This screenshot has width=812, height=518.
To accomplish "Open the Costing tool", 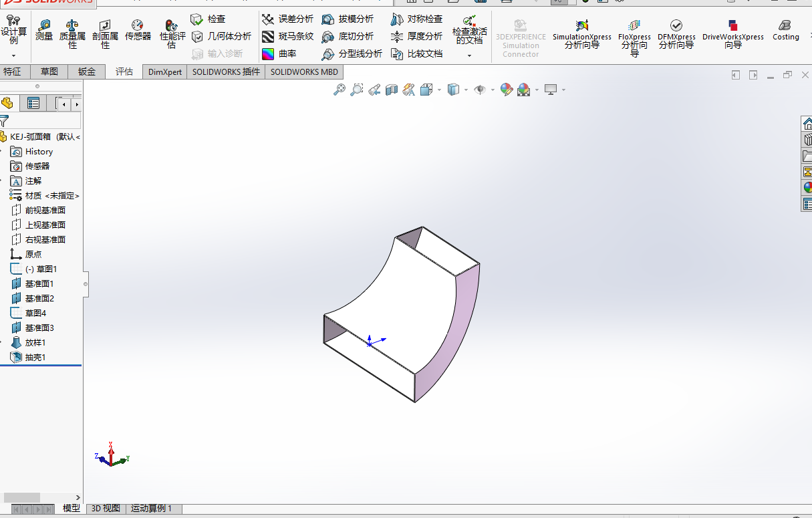I will 786,31.
